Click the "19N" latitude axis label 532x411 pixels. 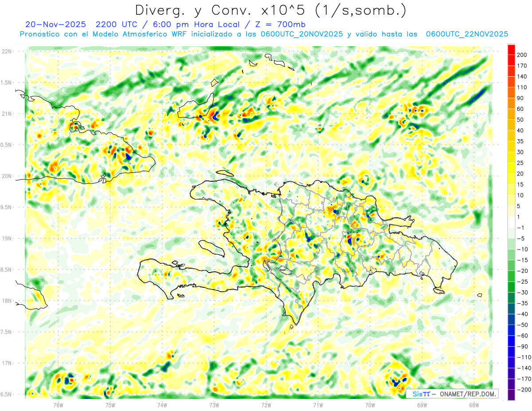pos(7,238)
